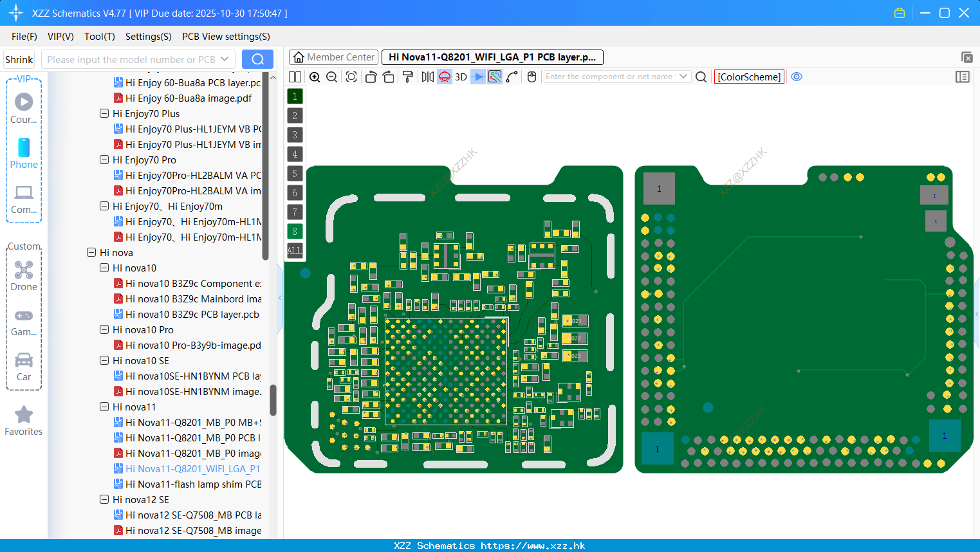Select the Car category

(24, 367)
